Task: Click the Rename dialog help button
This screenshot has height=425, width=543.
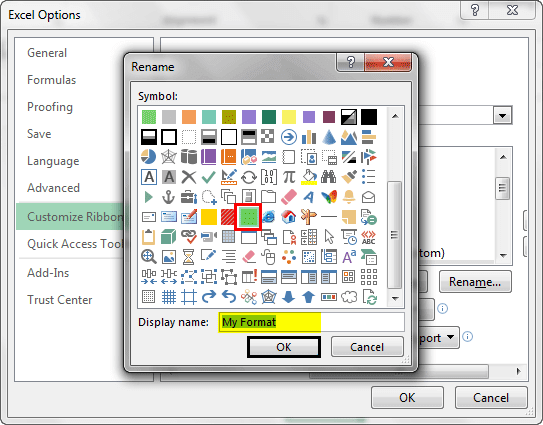Action: tap(350, 63)
